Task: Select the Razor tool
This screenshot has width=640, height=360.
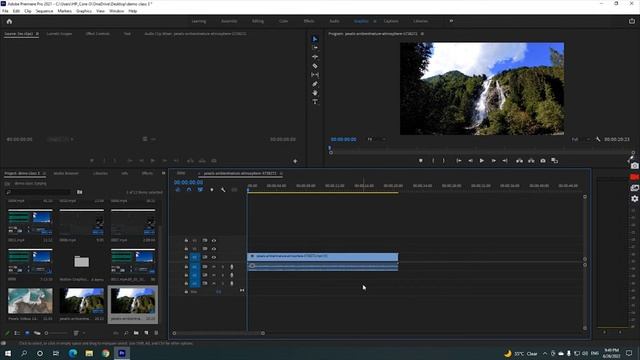Action: point(315,66)
